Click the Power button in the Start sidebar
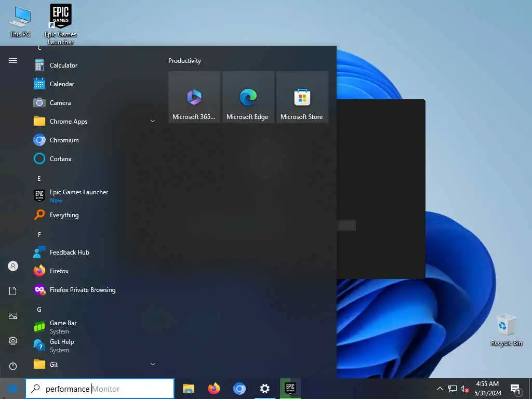This screenshot has width=532, height=399. click(13, 366)
